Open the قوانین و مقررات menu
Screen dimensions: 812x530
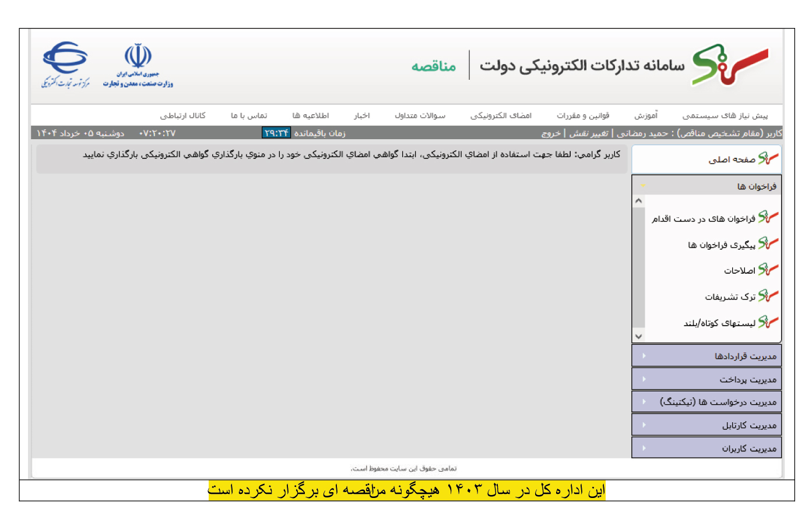point(583,115)
